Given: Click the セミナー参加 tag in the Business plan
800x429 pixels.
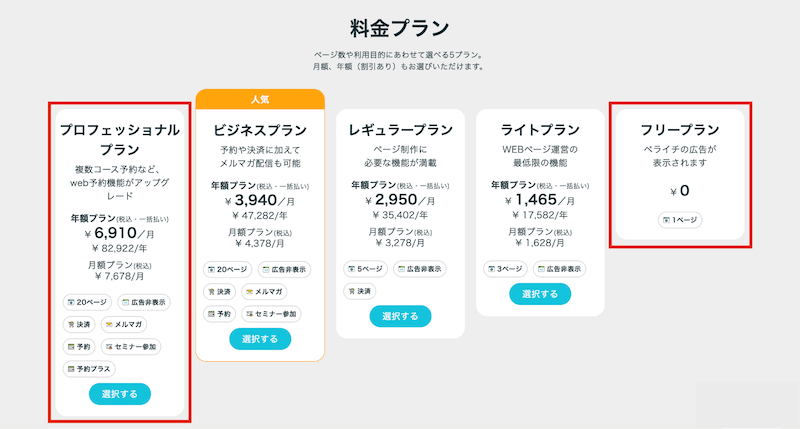Looking at the screenshot, I should pyautogui.click(x=270, y=313).
